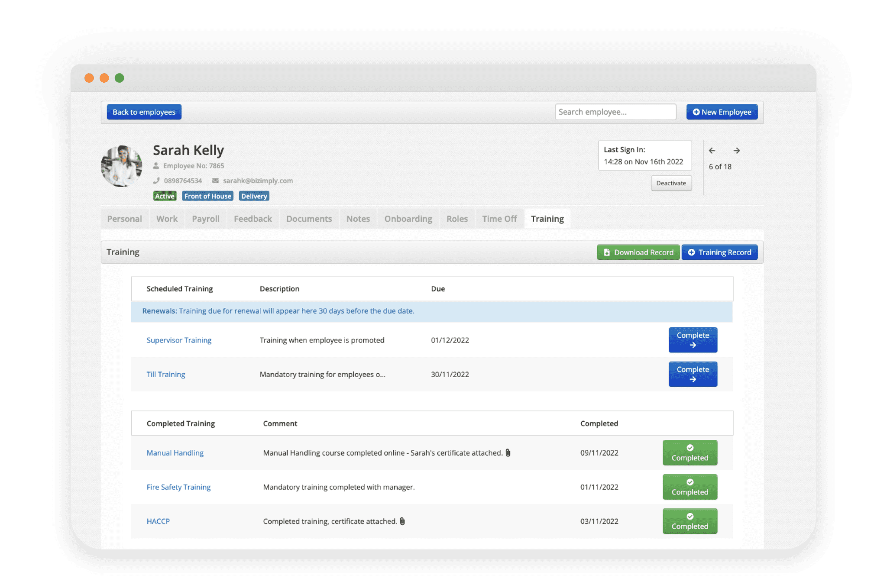Image resolution: width=887 pixels, height=588 pixels.
Task: Click the phone icon beside number
Action: [156, 181]
